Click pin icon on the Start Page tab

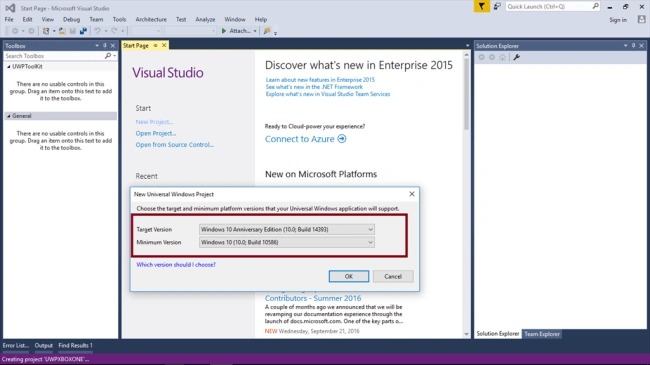(155, 45)
